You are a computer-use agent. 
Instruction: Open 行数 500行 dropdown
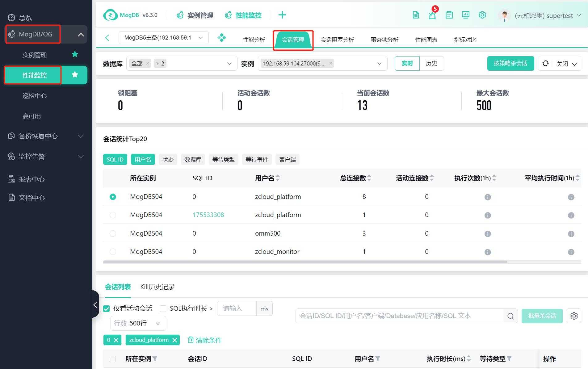pos(138,323)
